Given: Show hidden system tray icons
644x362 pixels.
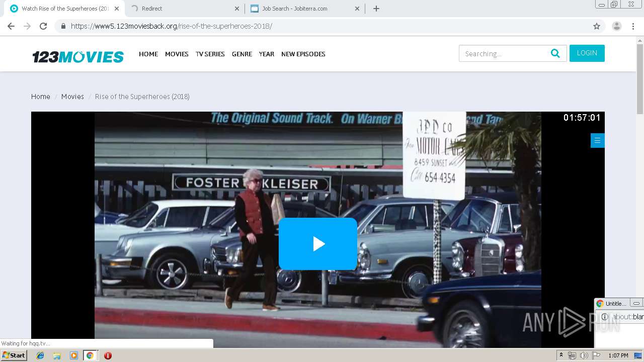Looking at the screenshot, I should 561,355.
